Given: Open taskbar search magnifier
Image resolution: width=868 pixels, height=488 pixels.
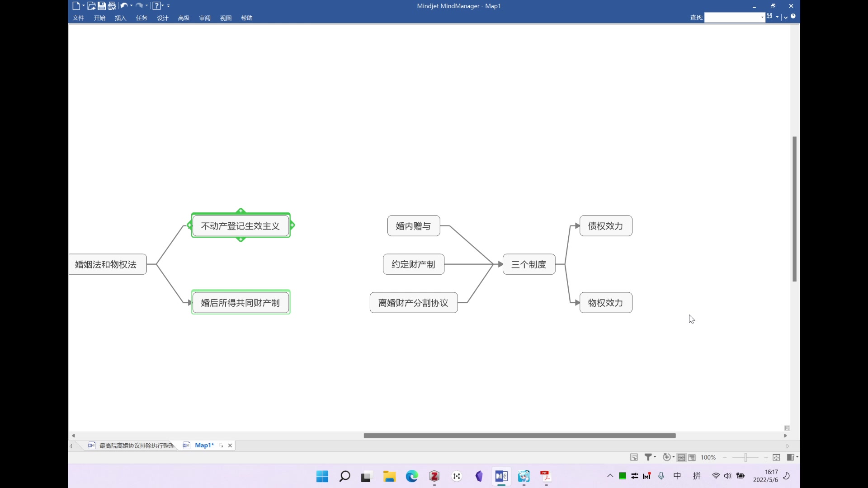Looking at the screenshot, I should point(344,476).
